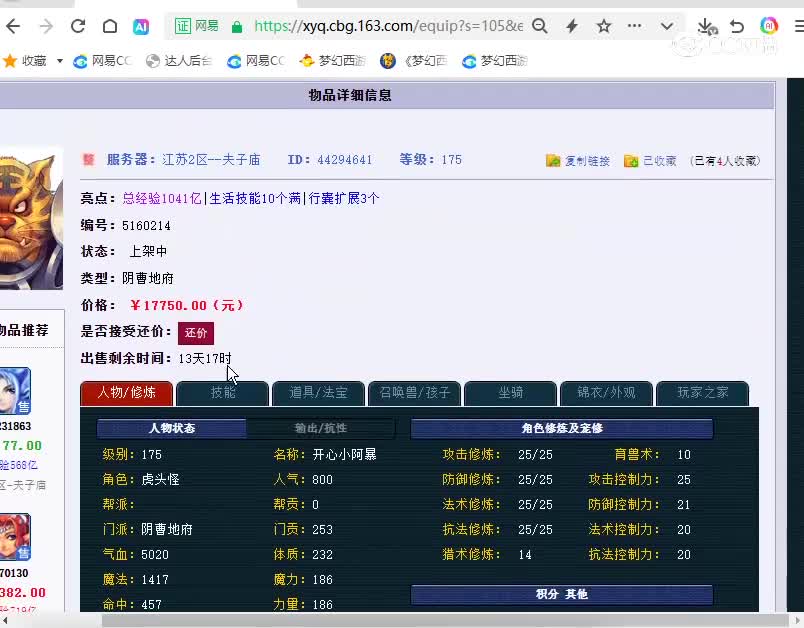Reload the current page

(x=78, y=26)
